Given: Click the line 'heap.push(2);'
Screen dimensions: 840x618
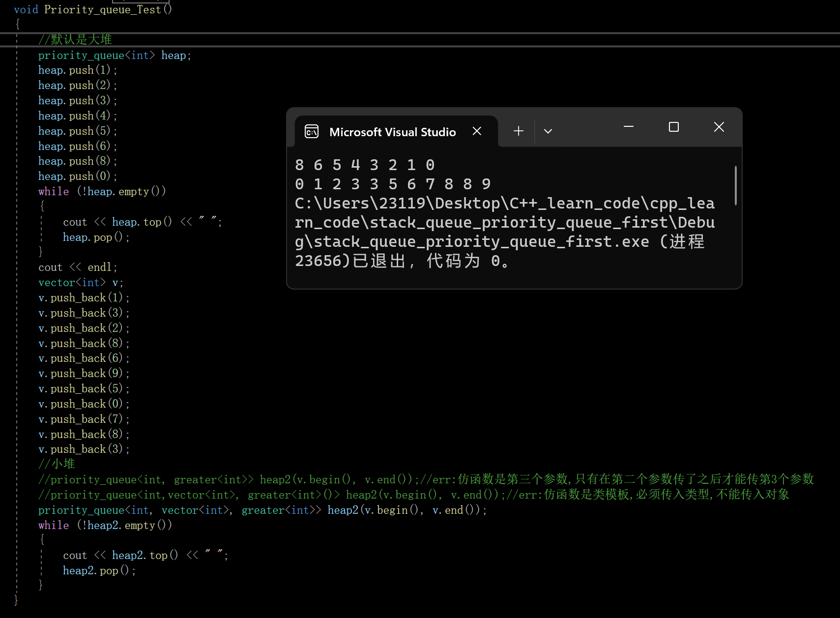Looking at the screenshot, I should point(78,86).
